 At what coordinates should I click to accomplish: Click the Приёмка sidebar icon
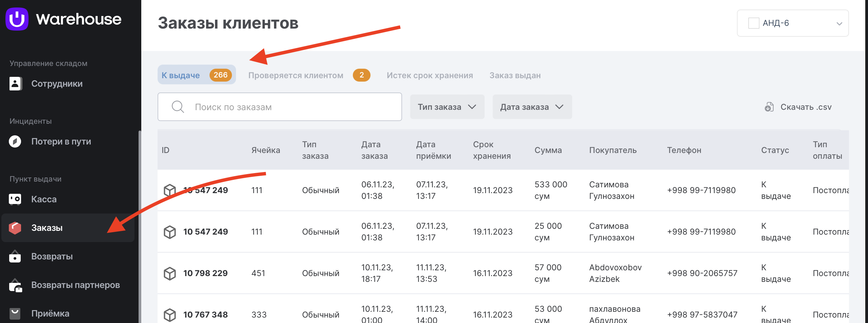click(15, 313)
